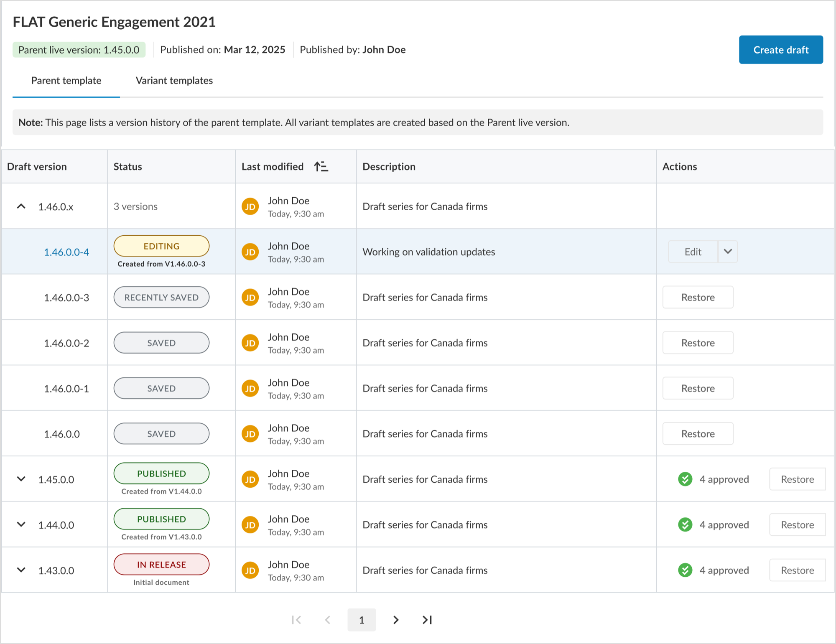836x644 pixels.
Task: Click the sort icon beside Last modified
Action: (321, 166)
